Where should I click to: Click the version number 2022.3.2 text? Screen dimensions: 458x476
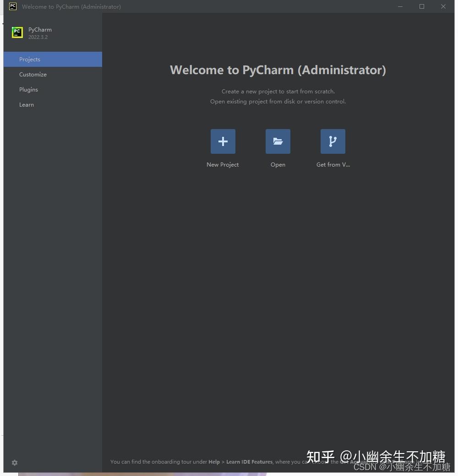pos(38,37)
